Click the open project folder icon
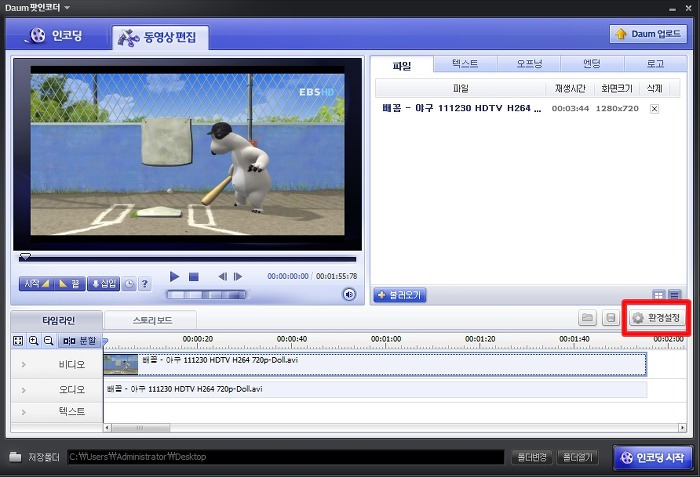The image size is (700, 477). 588,318
